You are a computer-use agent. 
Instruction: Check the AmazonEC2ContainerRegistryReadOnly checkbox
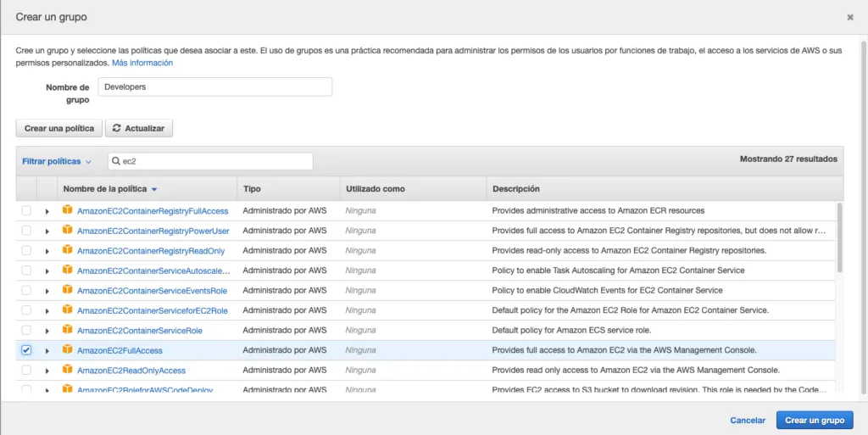pos(26,251)
